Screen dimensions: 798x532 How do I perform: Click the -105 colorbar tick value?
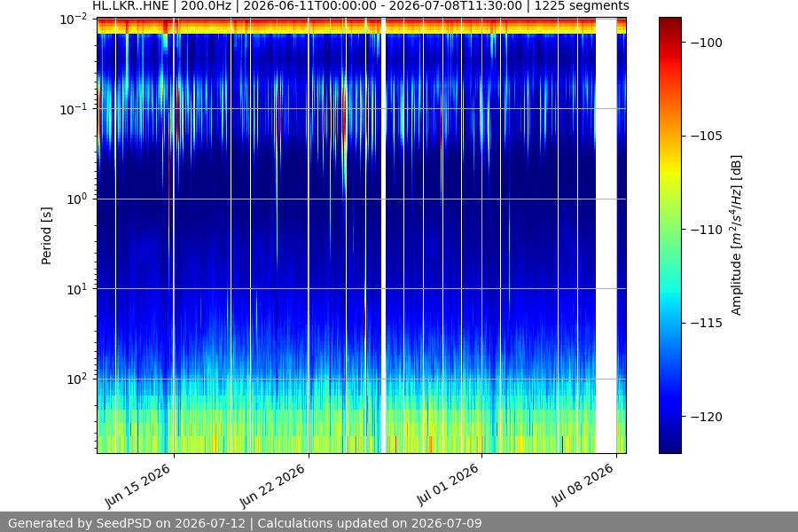coord(707,136)
